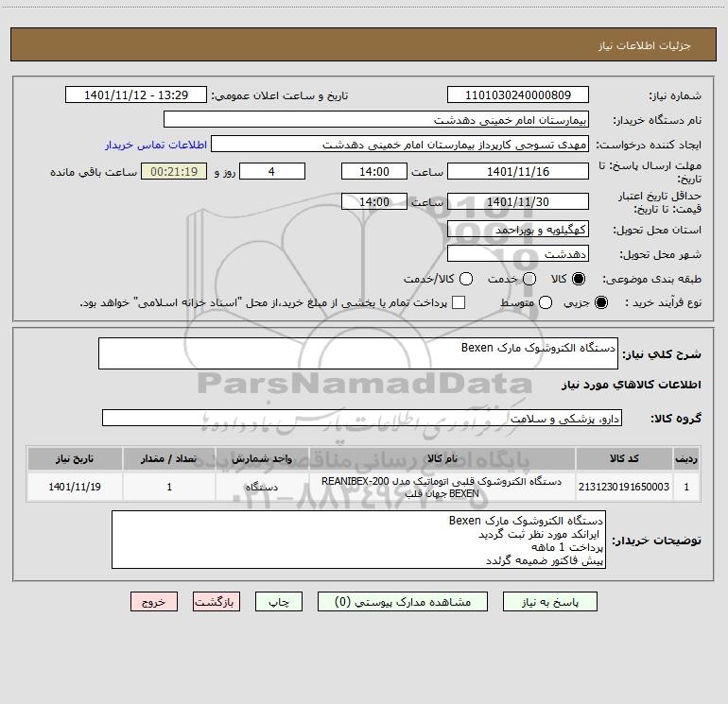Select the کالا radio button
728x704 pixels.
point(579,279)
